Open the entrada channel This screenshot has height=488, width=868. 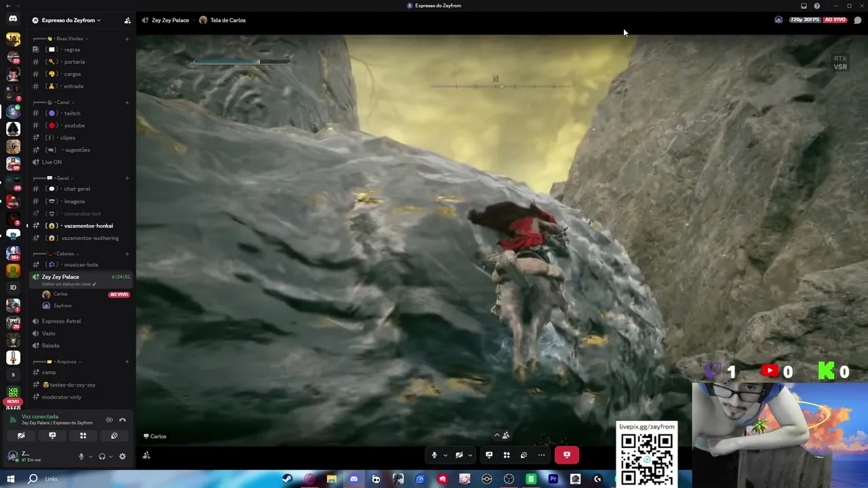coord(81,86)
